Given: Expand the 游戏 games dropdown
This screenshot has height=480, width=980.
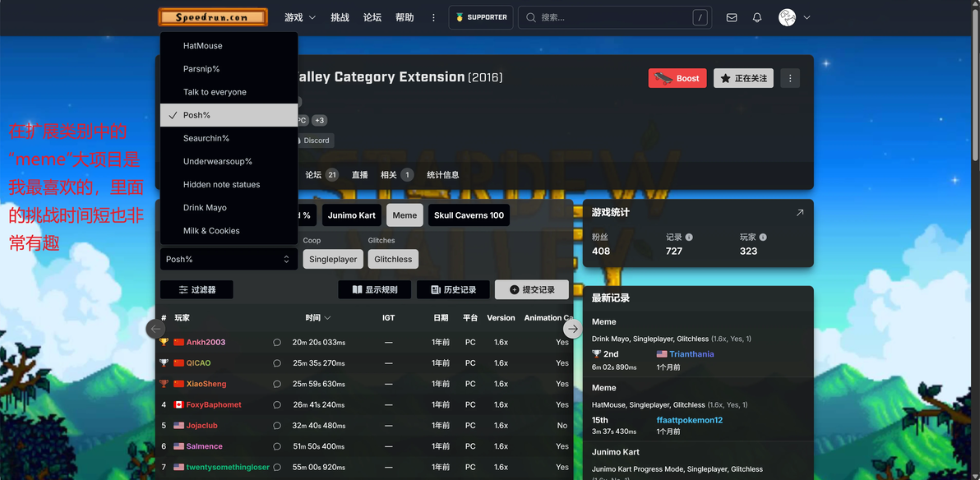Looking at the screenshot, I should pyautogui.click(x=300, y=17).
